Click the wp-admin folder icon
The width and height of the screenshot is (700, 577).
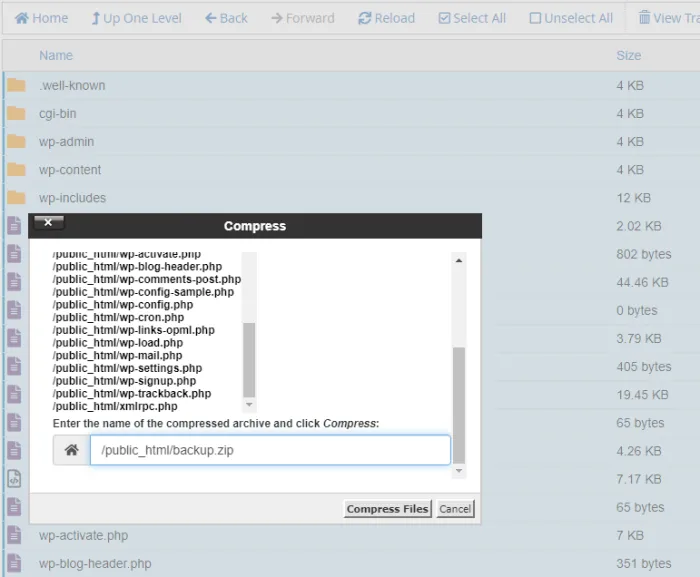tap(16, 142)
